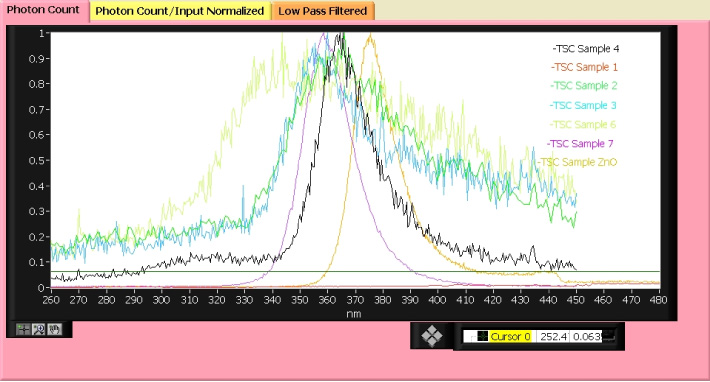Switch to the Photon Count tab
Screen dimensions: 710x382
tap(43, 10)
